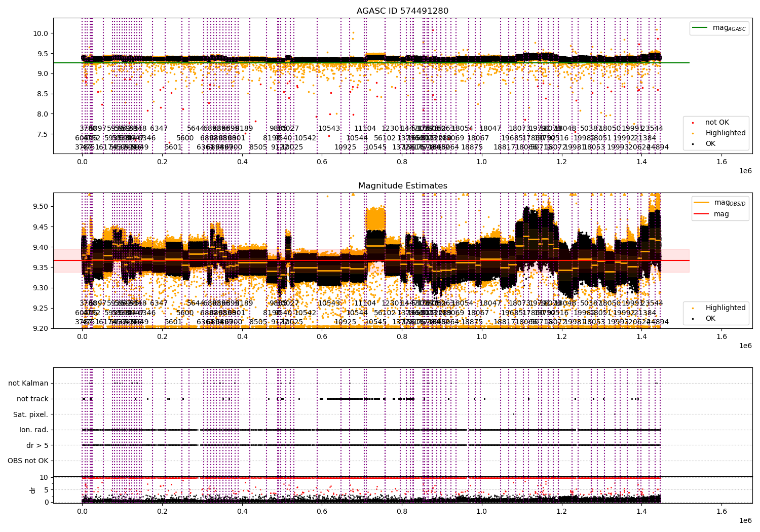This screenshot has height=532, width=760.
Task: Click OBSID label '6347' in top plot
Action: click(159, 129)
